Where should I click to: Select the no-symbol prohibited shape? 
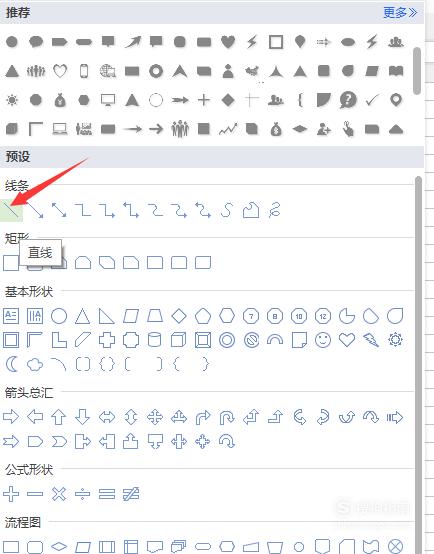(x=251, y=340)
